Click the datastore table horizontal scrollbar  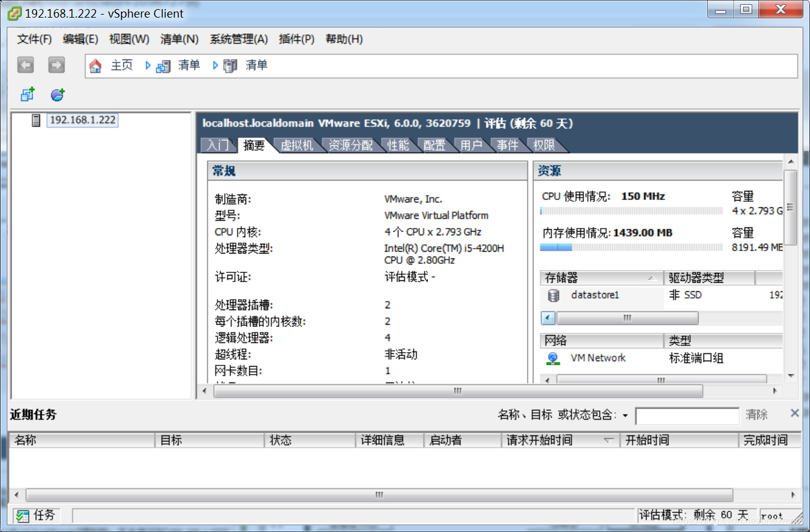click(627, 318)
